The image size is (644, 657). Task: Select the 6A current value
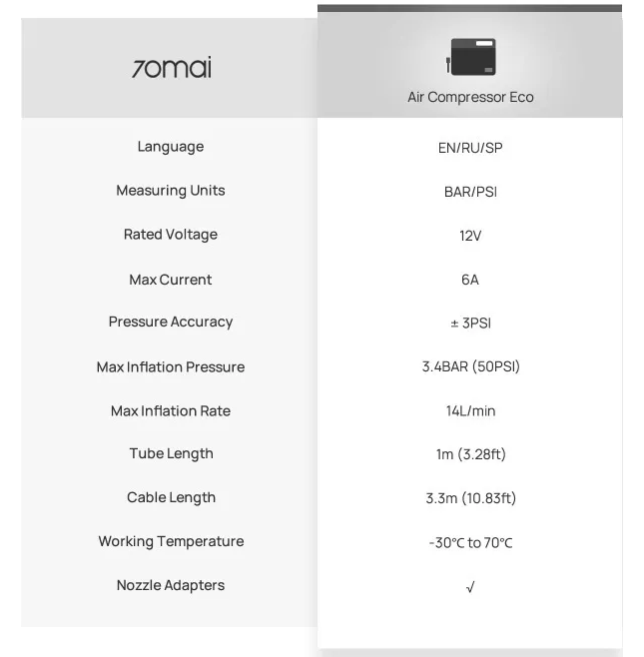[470, 280]
